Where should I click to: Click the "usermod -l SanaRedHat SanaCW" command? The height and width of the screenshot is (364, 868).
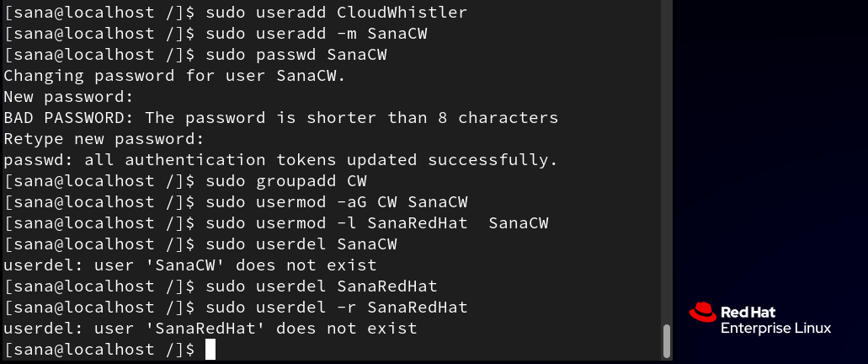[402, 222]
